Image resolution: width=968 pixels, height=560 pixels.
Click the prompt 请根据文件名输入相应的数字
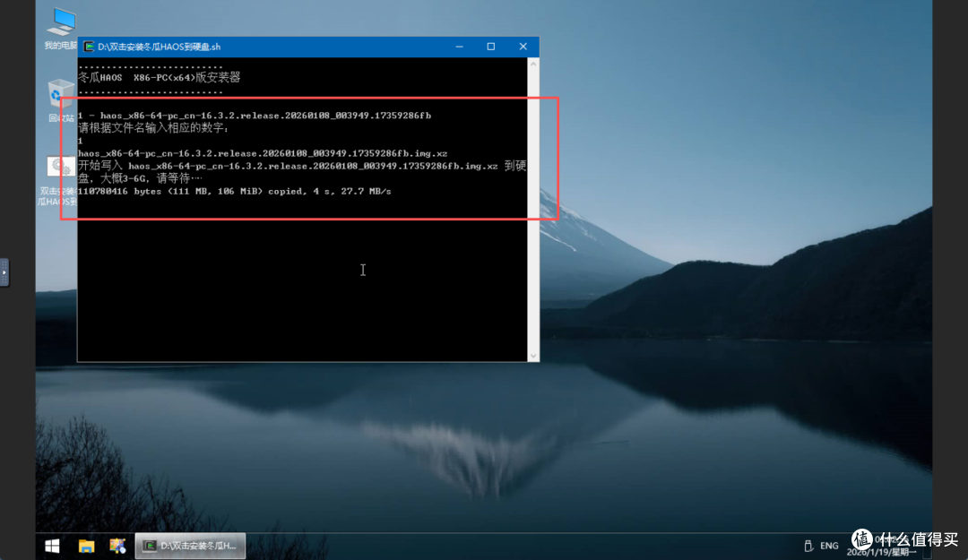154,128
